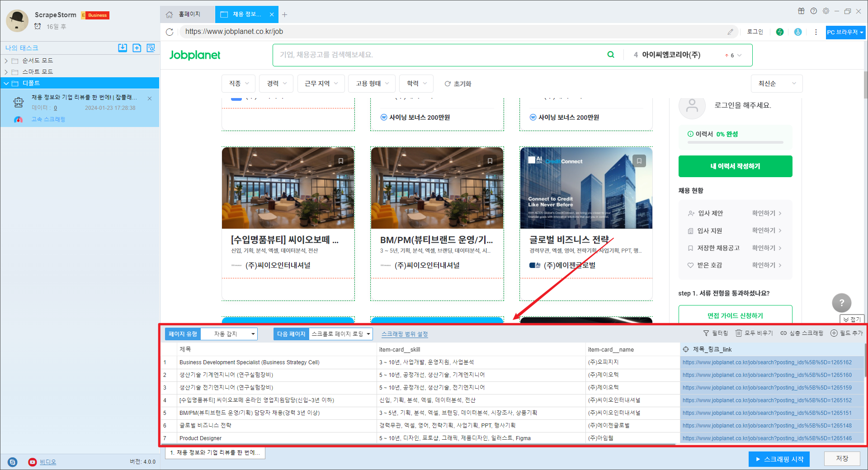Open the 직종 filter dropdown

click(x=239, y=84)
